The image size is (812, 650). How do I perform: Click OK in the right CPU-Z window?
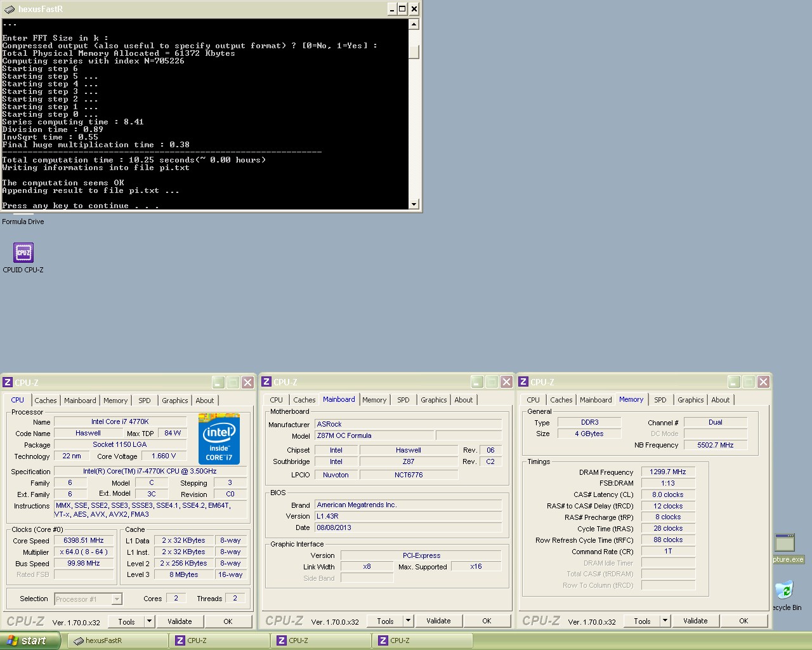point(743,621)
